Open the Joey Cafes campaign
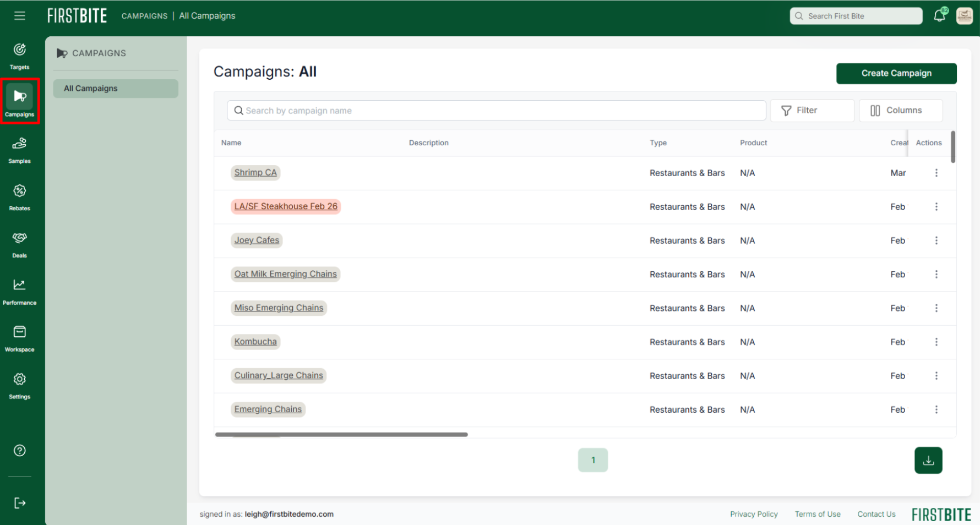980x525 pixels. point(257,240)
